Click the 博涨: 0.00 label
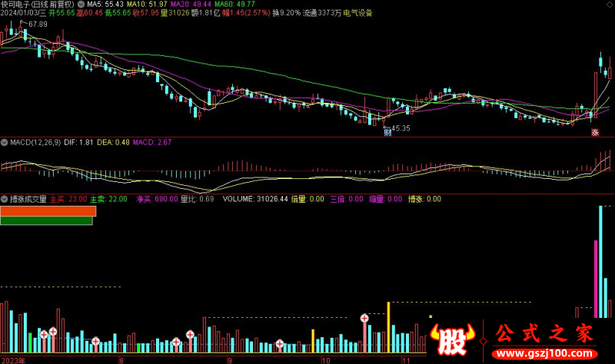This screenshot has height=364, width=615. point(424,199)
